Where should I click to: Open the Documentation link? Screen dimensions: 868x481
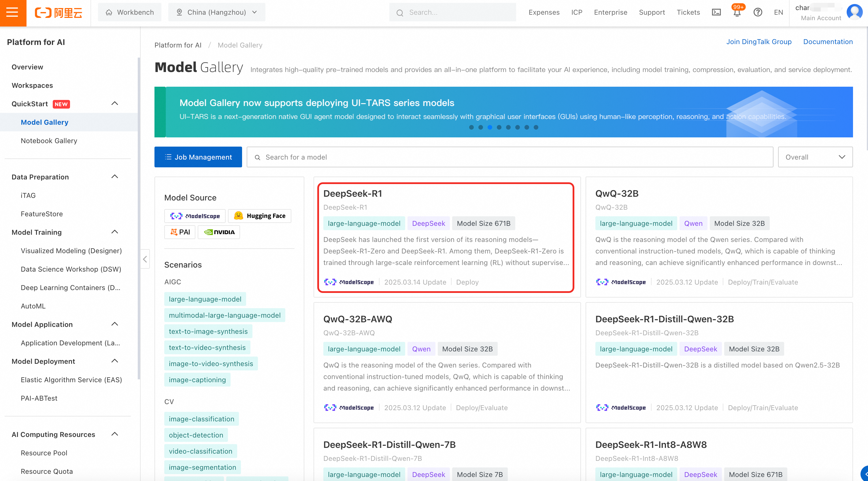point(828,42)
